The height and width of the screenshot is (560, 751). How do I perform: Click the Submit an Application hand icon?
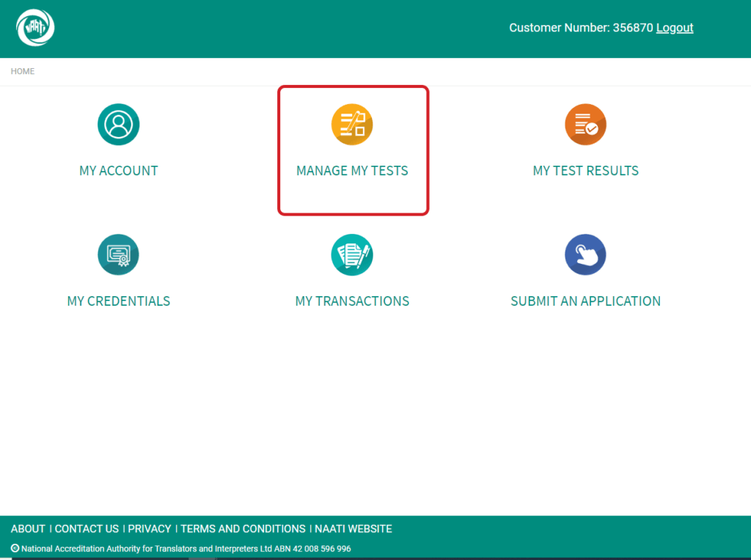(585, 255)
